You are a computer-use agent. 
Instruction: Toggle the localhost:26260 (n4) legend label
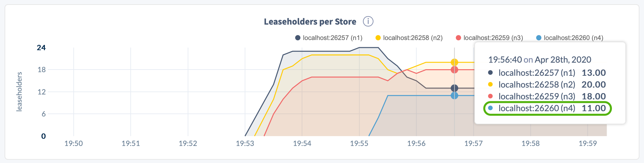point(573,38)
